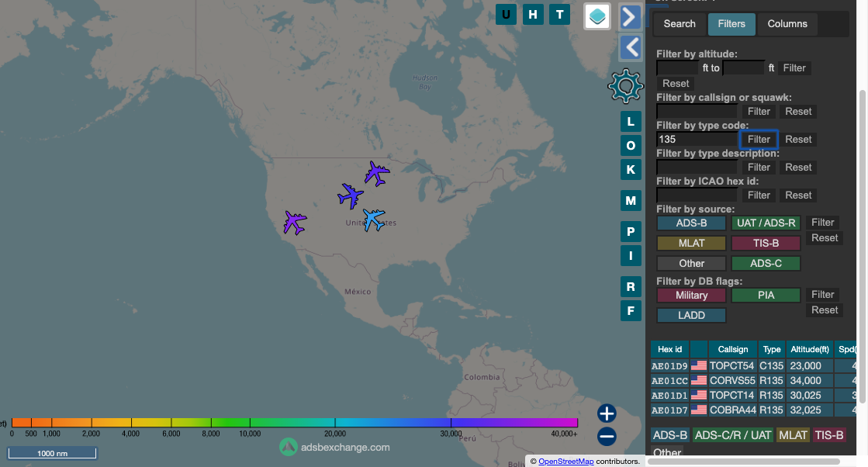Screen dimensions: 868x467
Task: Select the aircraft over California
Action: click(x=295, y=223)
